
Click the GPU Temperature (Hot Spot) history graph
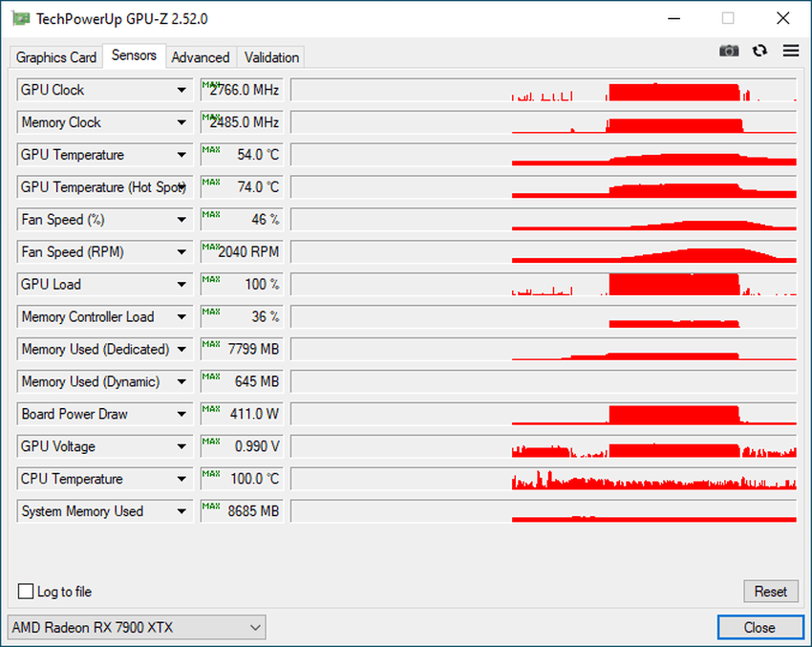[x=544, y=187]
